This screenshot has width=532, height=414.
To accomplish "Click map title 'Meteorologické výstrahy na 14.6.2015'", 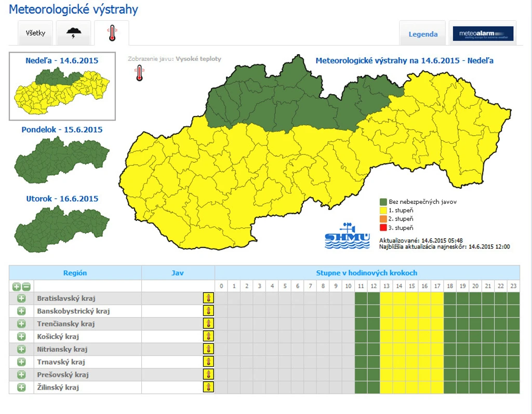I will 404,61.
